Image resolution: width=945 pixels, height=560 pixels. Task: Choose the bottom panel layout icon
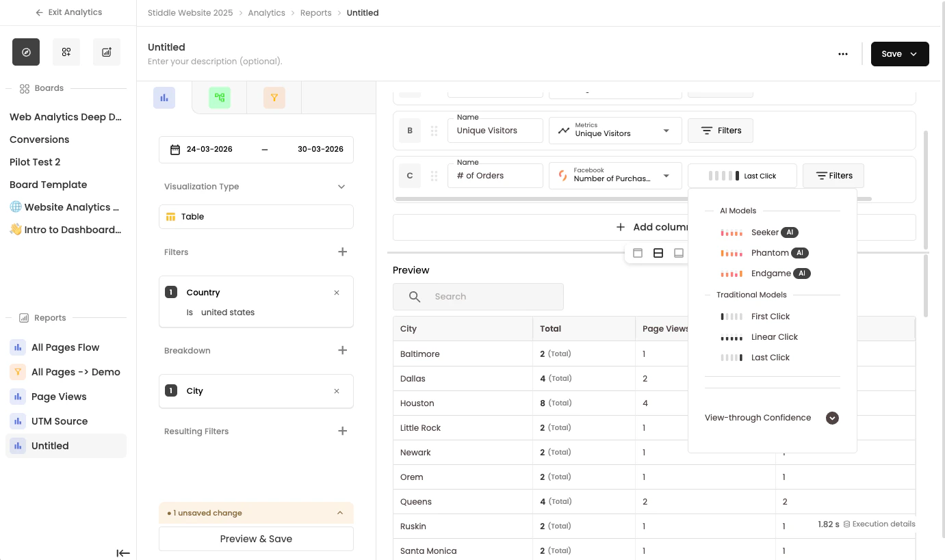(679, 253)
